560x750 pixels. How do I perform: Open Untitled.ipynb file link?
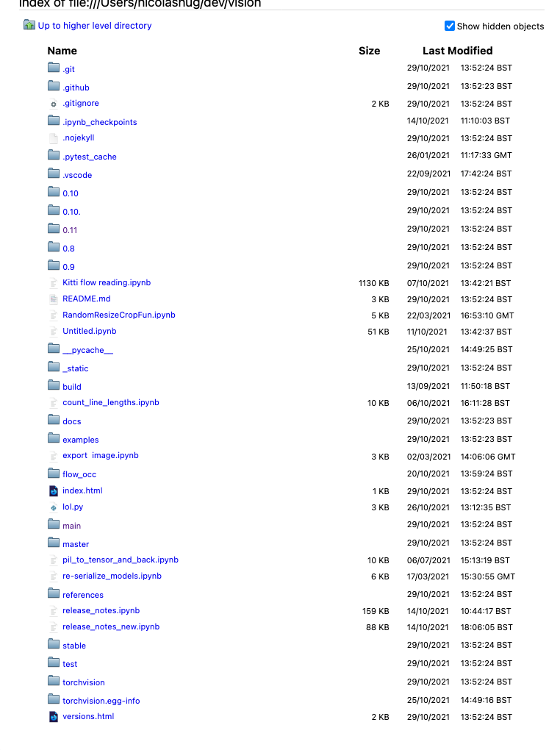point(90,331)
